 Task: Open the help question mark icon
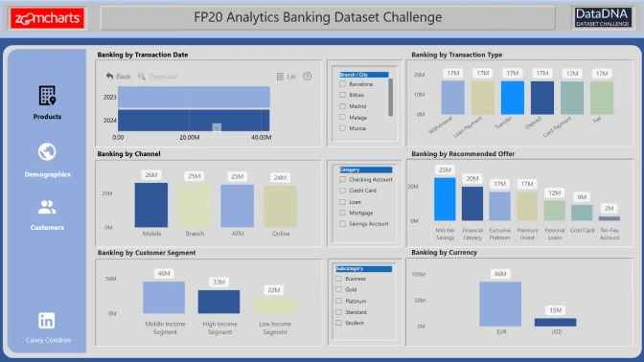308,77
